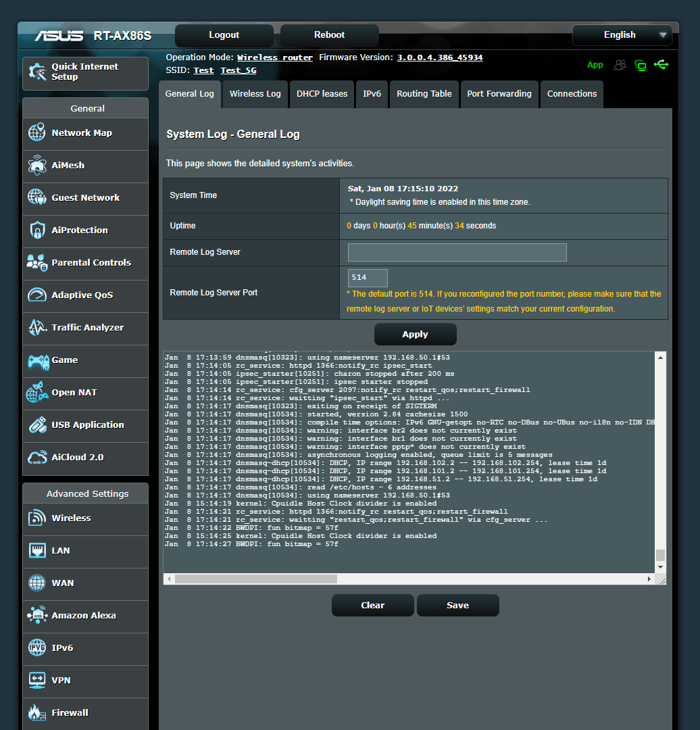This screenshot has height=730, width=700.
Task: Click the client list icon in the header
Action: (620, 65)
